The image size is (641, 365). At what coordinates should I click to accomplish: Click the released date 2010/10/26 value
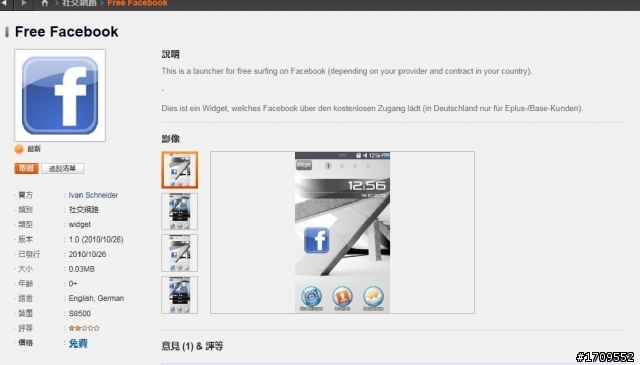pos(87,254)
